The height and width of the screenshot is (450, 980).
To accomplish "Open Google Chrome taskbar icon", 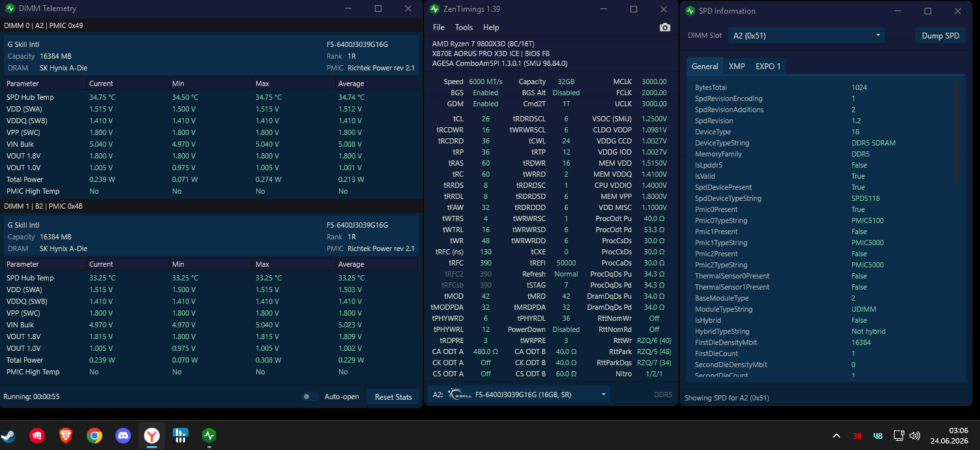I will click(95, 436).
